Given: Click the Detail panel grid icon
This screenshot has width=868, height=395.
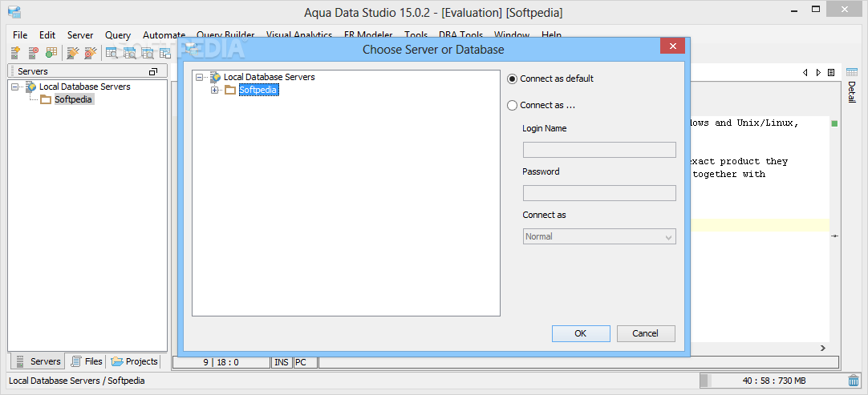Looking at the screenshot, I should point(851,72).
